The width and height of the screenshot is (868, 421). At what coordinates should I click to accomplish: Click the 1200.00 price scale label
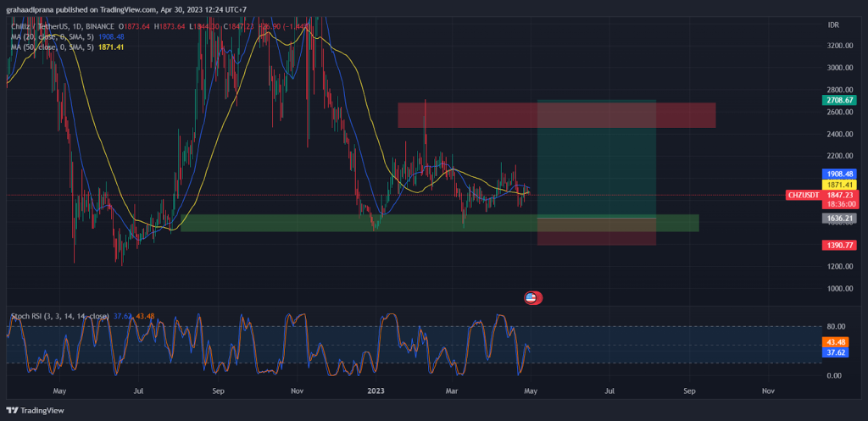pyautogui.click(x=840, y=266)
